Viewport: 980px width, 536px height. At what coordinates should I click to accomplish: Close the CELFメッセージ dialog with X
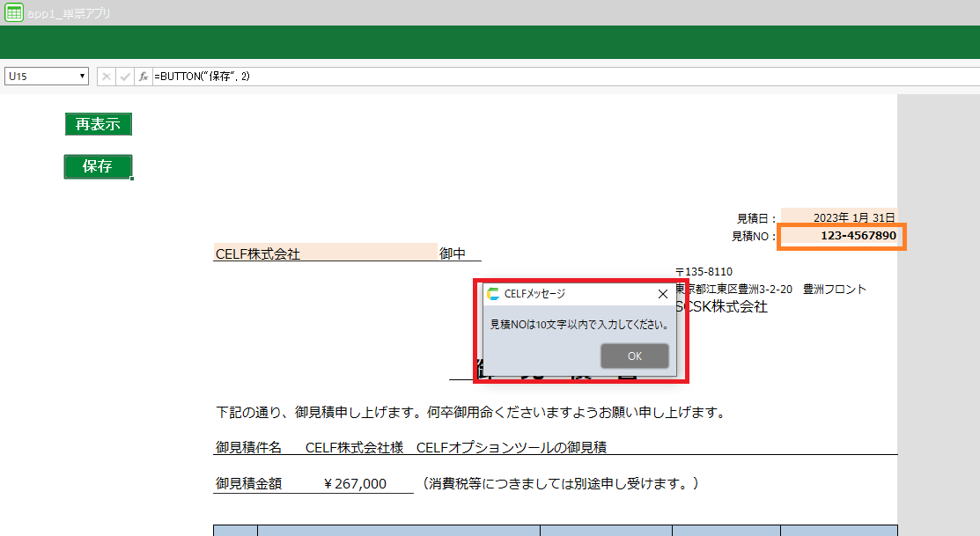click(x=663, y=294)
